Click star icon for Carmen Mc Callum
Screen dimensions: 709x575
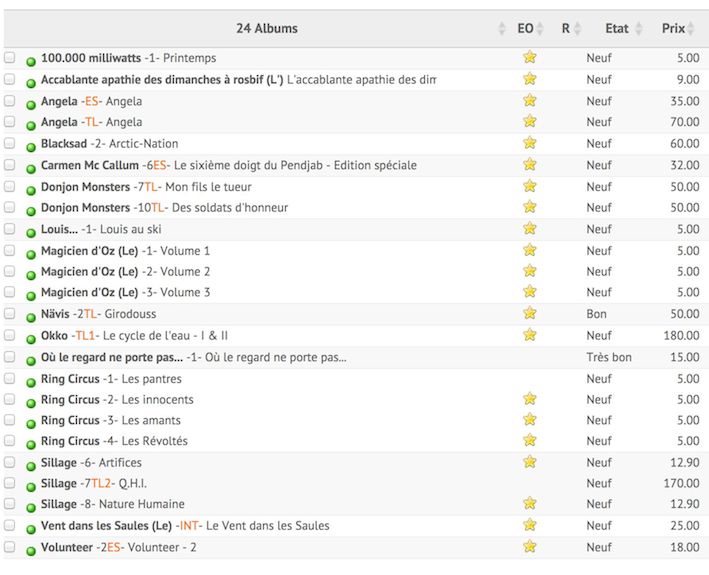coord(530,164)
